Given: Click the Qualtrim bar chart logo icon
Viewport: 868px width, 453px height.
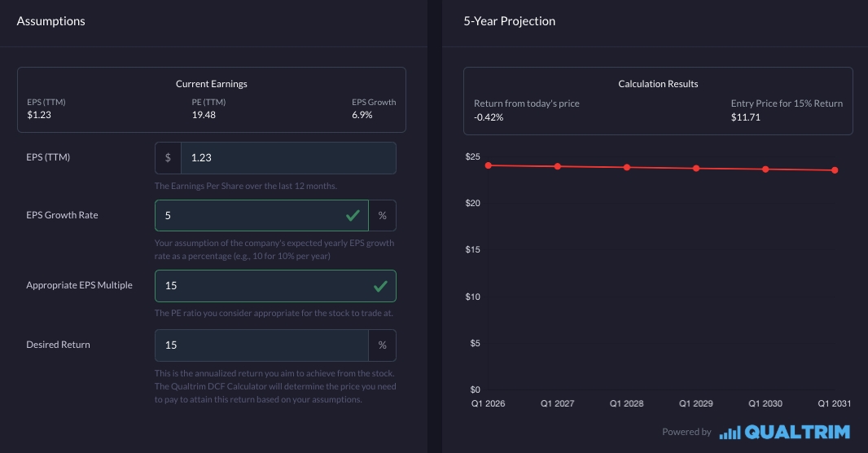Looking at the screenshot, I should [x=730, y=433].
